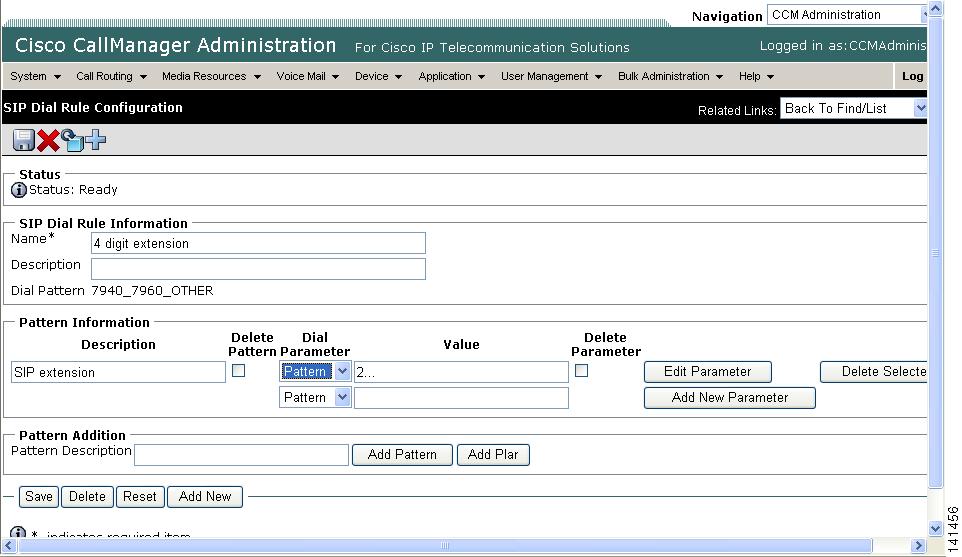The image size is (962, 557).
Task: Check the Delete Parameter checkbox for value 2...
Action: (x=582, y=371)
